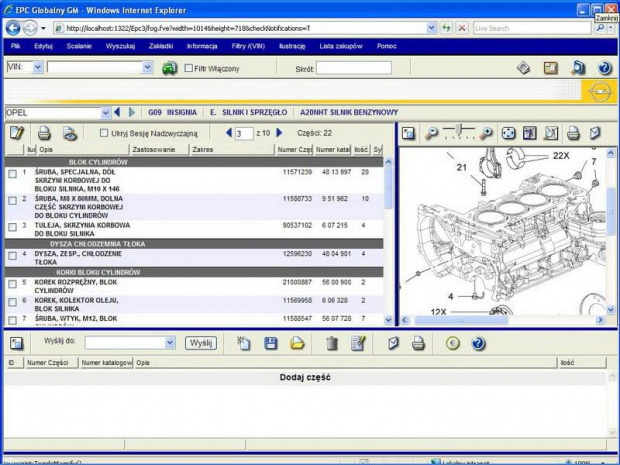Select checkbox for TULEJA, SKRZYNIA KORBOWA
The image size is (620, 465).
(x=13, y=227)
